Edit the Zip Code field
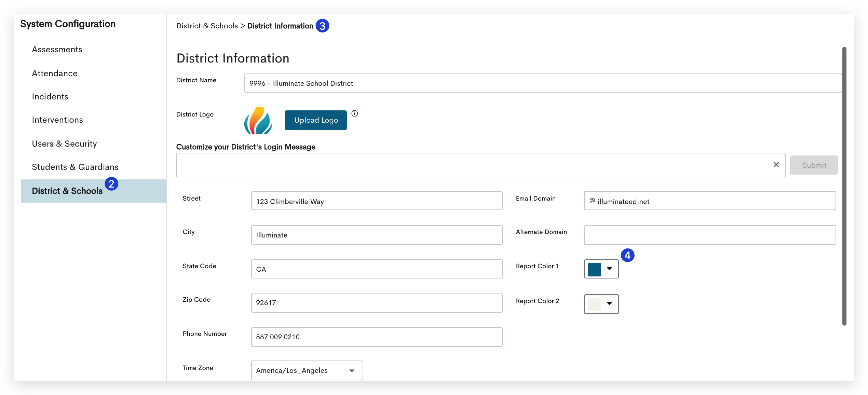868x395 pixels. (377, 303)
